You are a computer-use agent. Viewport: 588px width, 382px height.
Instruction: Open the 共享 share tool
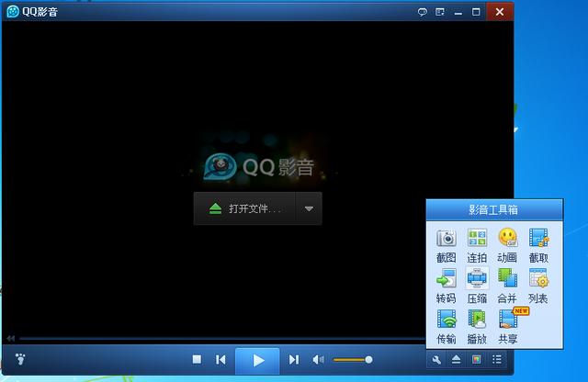[508, 327]
